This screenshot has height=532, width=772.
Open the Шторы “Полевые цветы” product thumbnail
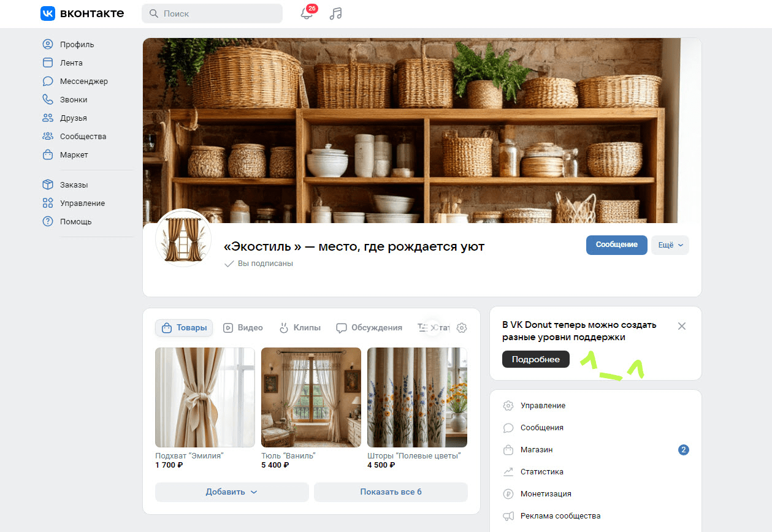click(417, 398)
